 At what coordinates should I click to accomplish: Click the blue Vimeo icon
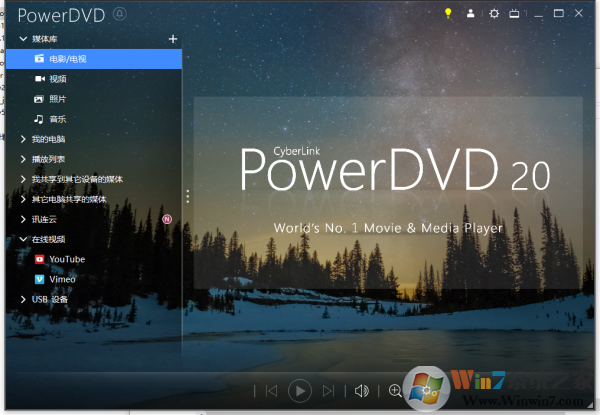[39, 279]
